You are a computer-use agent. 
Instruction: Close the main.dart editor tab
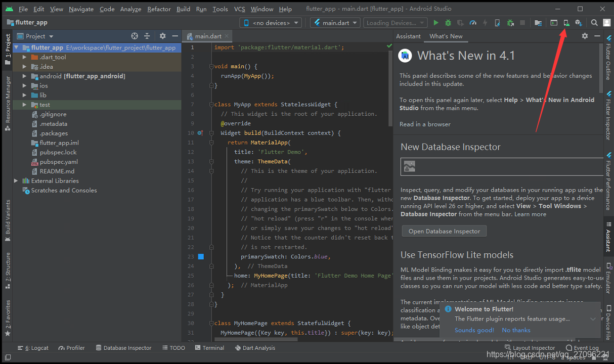point(227,36)
